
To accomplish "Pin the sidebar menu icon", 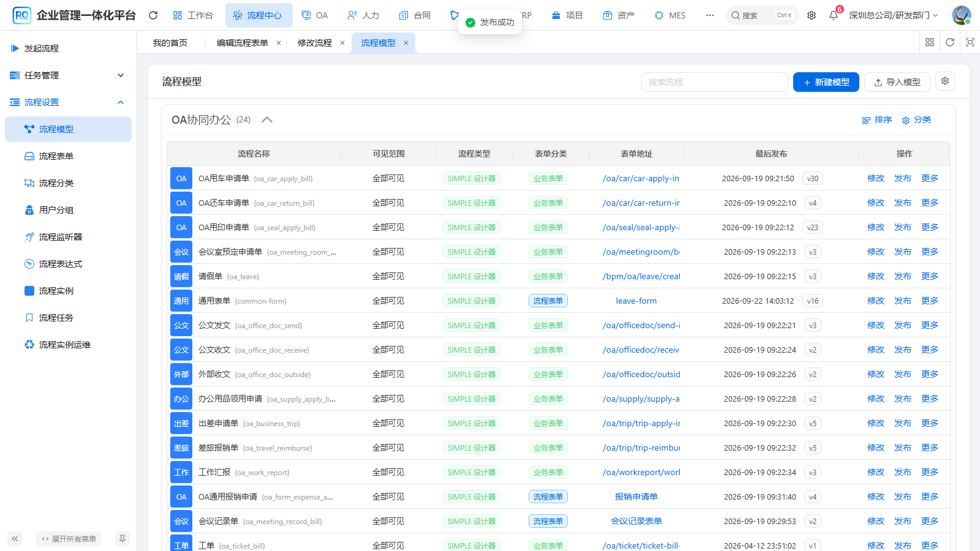I will [x=123, y=539].
